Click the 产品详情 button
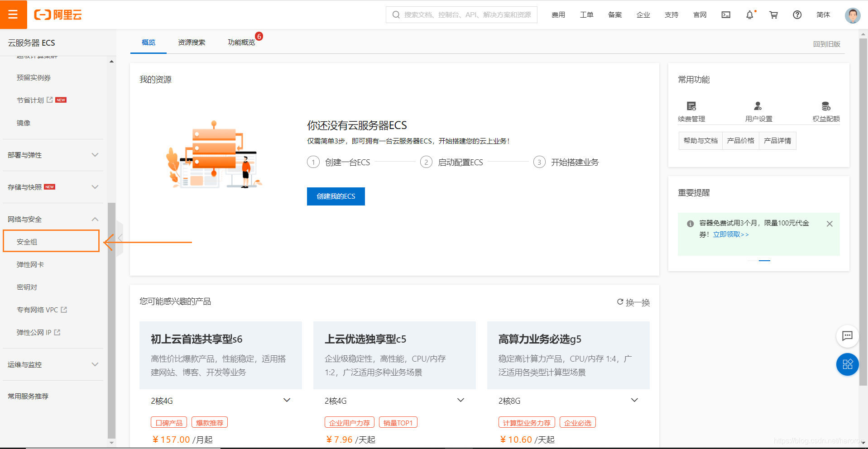 [x=777, y=141]
